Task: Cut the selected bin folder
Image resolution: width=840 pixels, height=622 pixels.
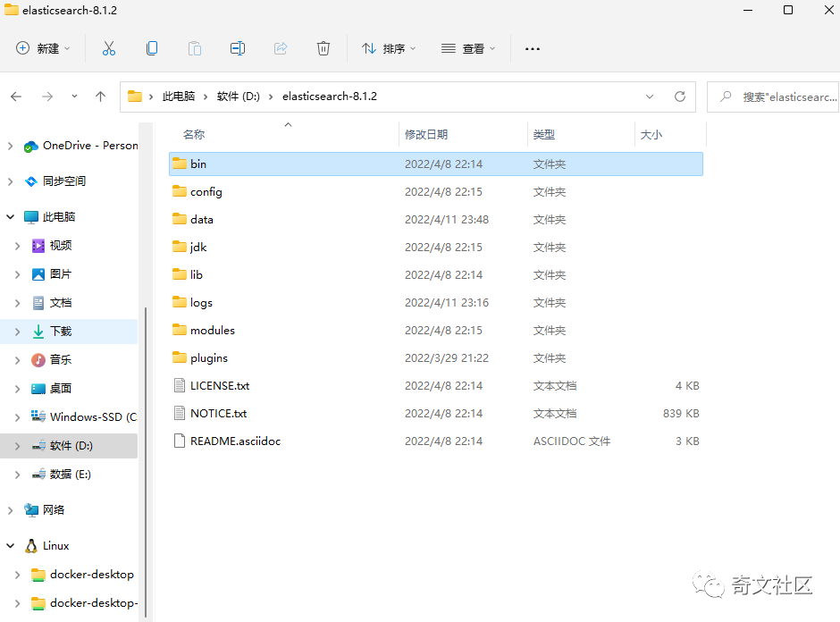Action: [109, 48]
